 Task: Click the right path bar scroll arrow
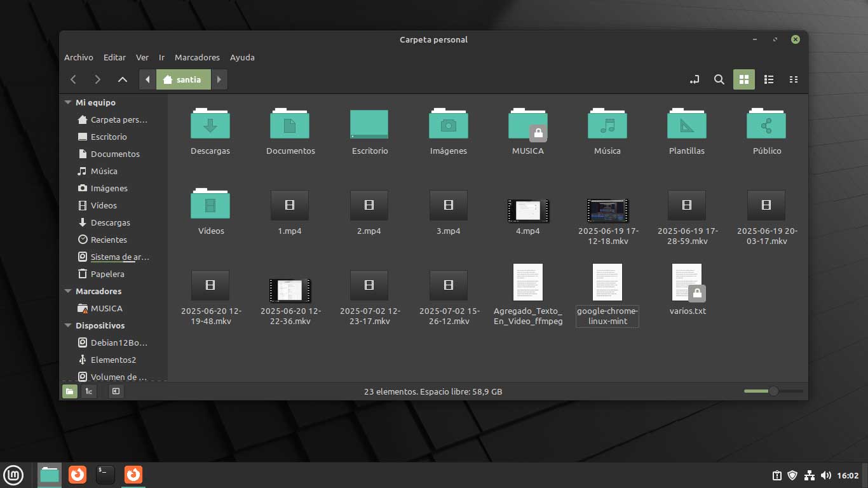coord(219,79)
